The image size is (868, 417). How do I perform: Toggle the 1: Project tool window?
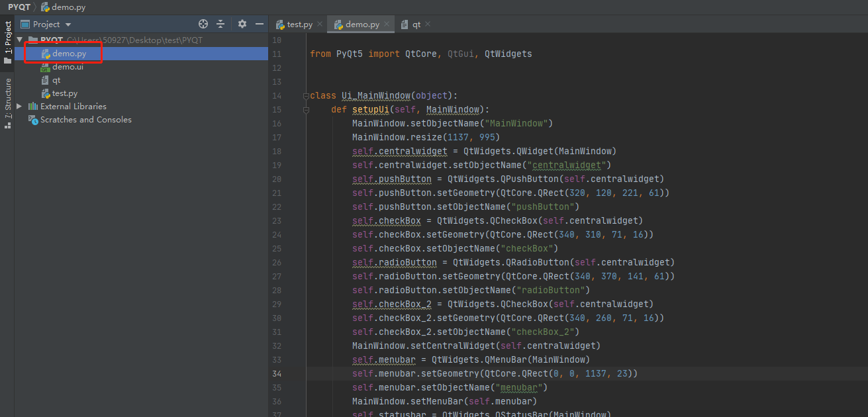[x=7, y=43]
